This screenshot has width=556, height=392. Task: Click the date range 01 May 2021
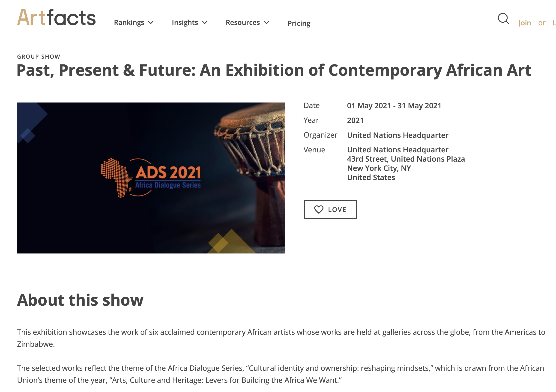(394, 106)
